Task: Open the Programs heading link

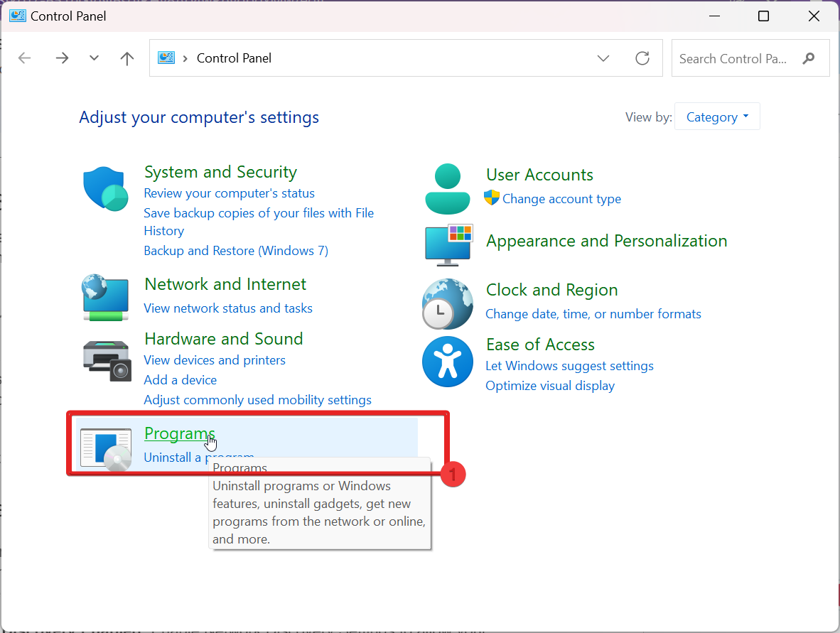Action: pos(180,433)
